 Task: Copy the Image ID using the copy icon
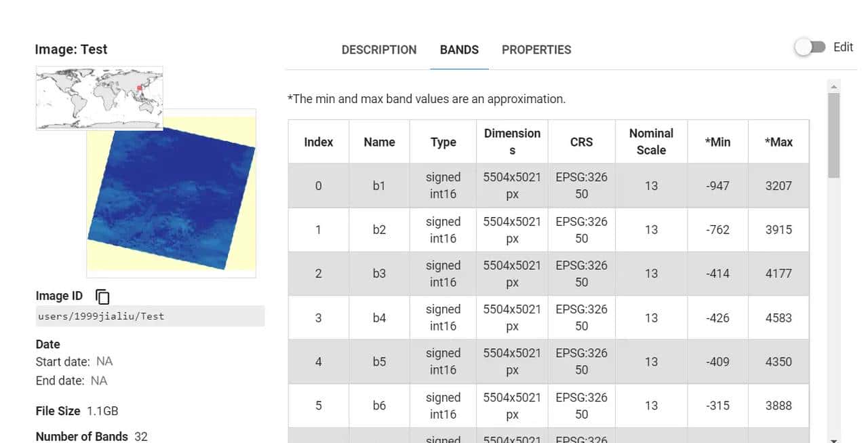click(x=102, y=296)
